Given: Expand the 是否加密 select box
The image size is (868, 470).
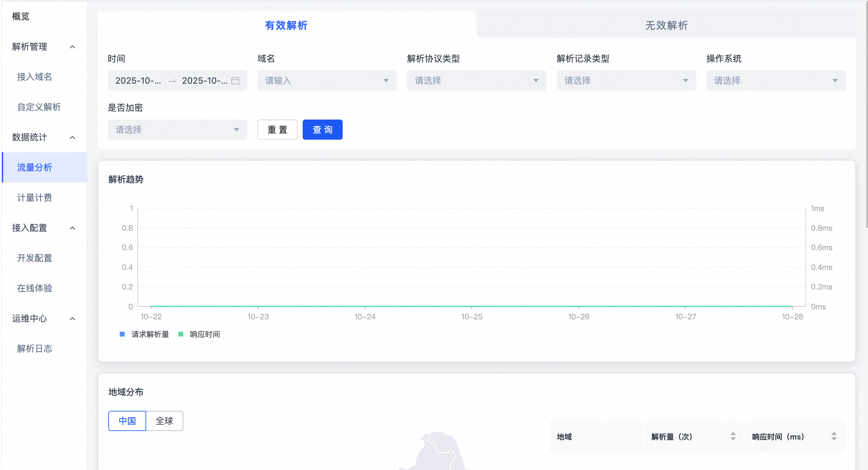Looking at the screenshot, I should point(177,130).
